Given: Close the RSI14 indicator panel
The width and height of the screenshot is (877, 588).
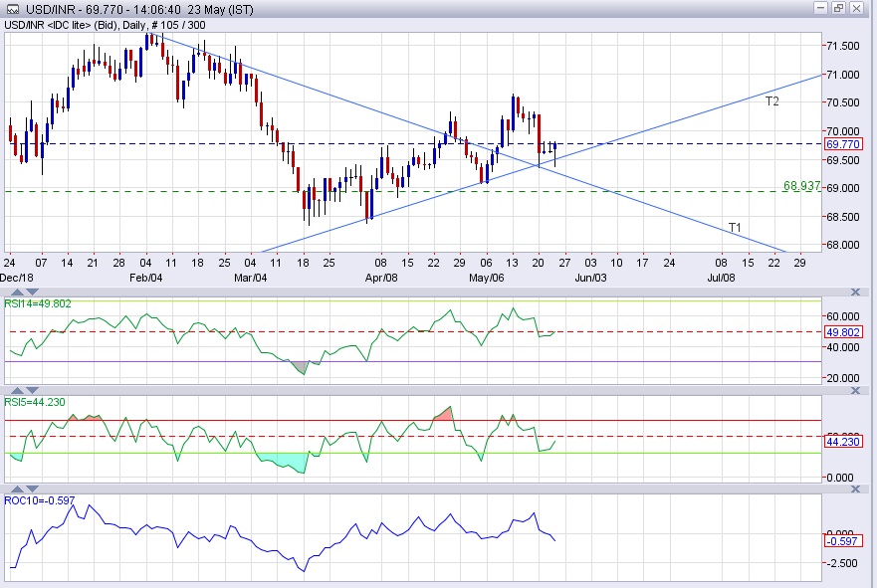Looking at the screenshot, I should click(855, 292).
